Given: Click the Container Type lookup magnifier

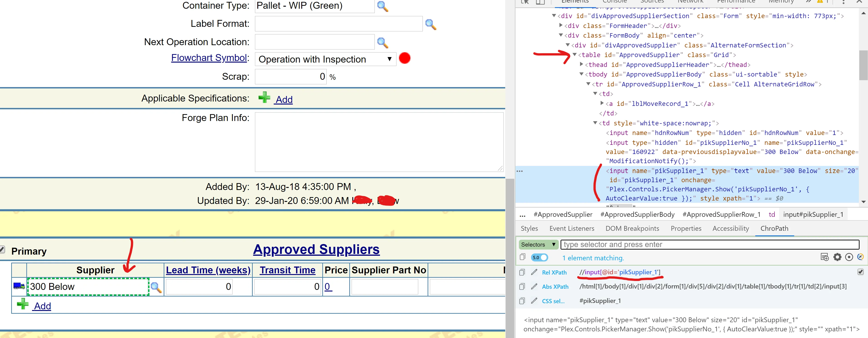Looking at the screenshot, I should point(382,6).
